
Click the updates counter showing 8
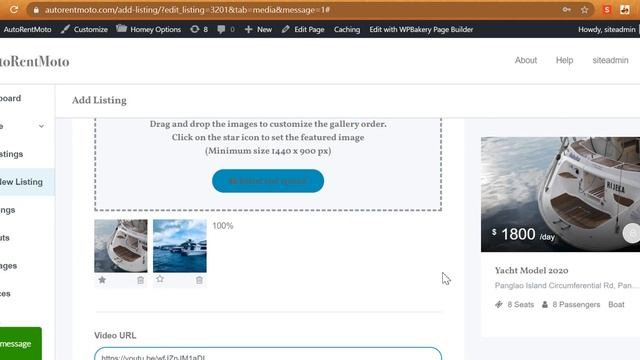[199, 29]
